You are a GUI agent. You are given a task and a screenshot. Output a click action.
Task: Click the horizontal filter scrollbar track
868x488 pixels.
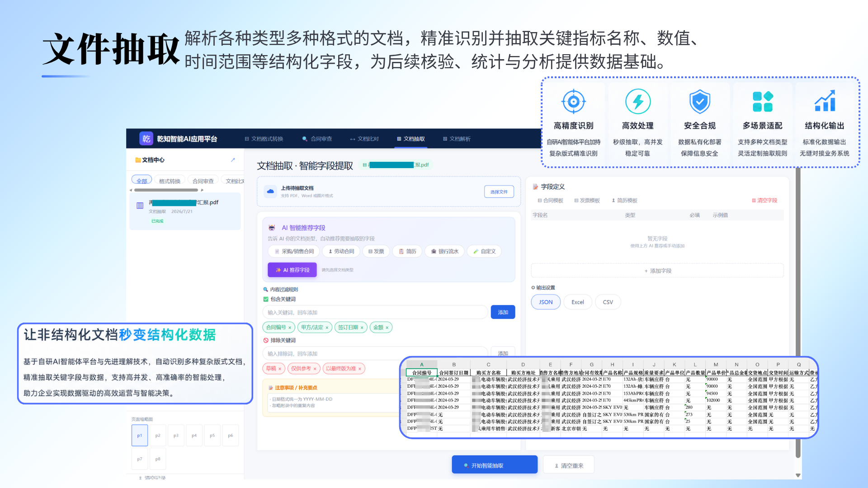click(x=166, y=190)
